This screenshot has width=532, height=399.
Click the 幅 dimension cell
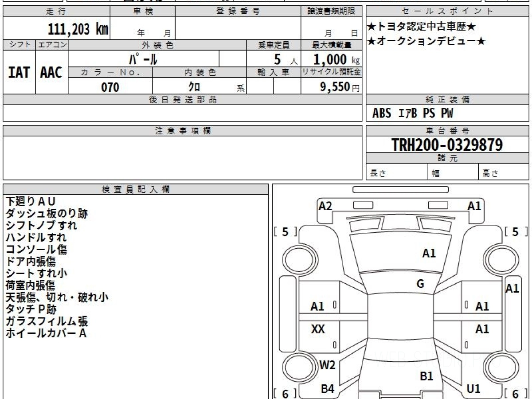point(453,172)
